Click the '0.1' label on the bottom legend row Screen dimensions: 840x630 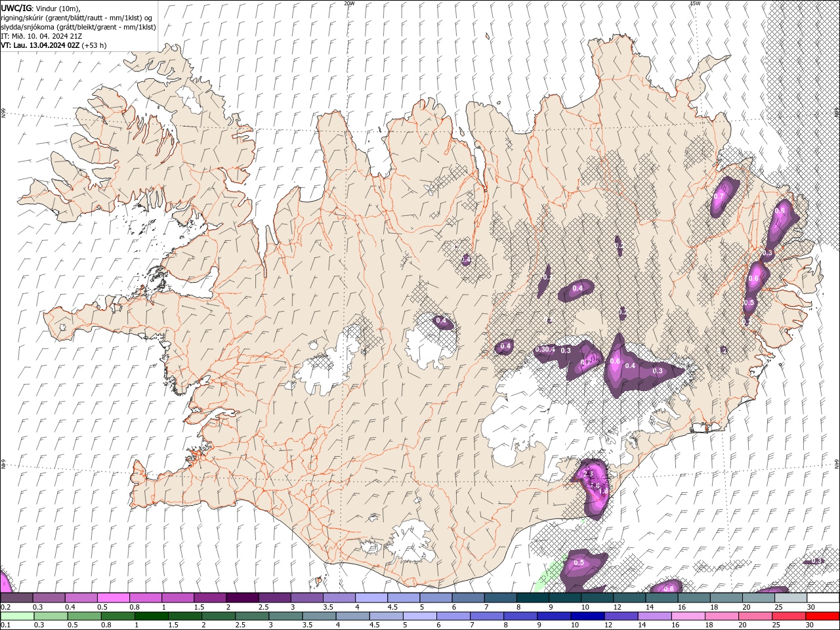pos(5,625)
